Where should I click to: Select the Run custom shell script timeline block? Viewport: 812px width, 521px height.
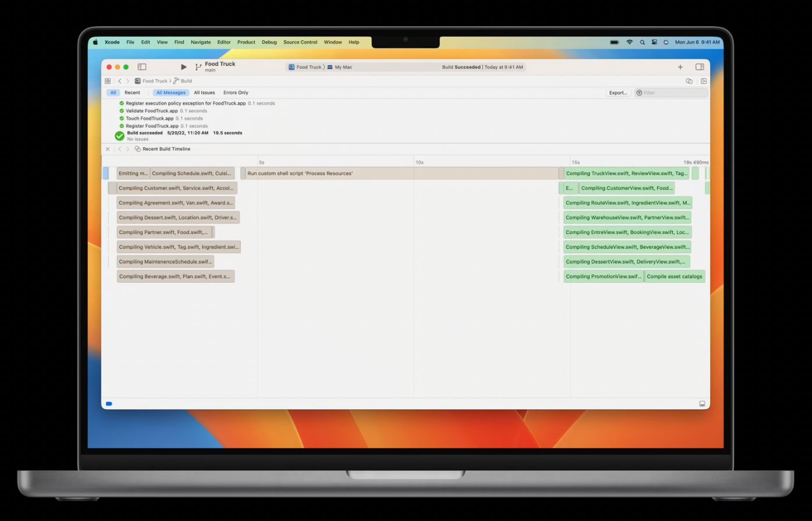coord(300,173)
